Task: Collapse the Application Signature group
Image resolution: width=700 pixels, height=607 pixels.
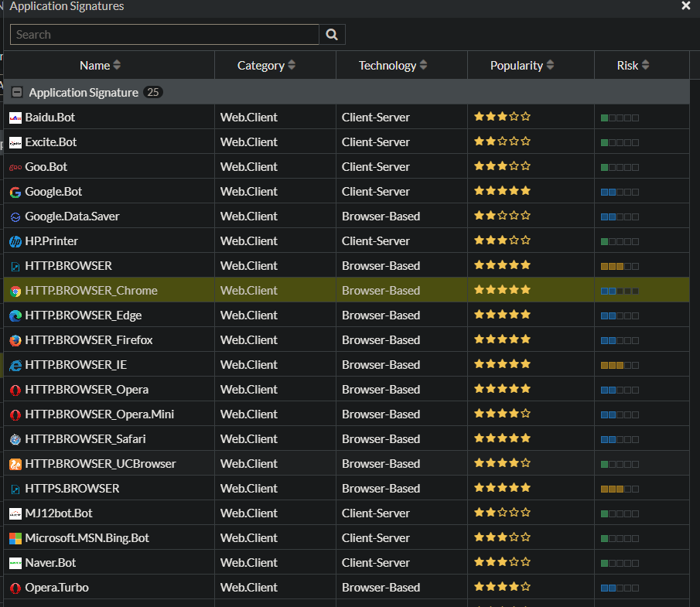Action: [x=17, y=92]
